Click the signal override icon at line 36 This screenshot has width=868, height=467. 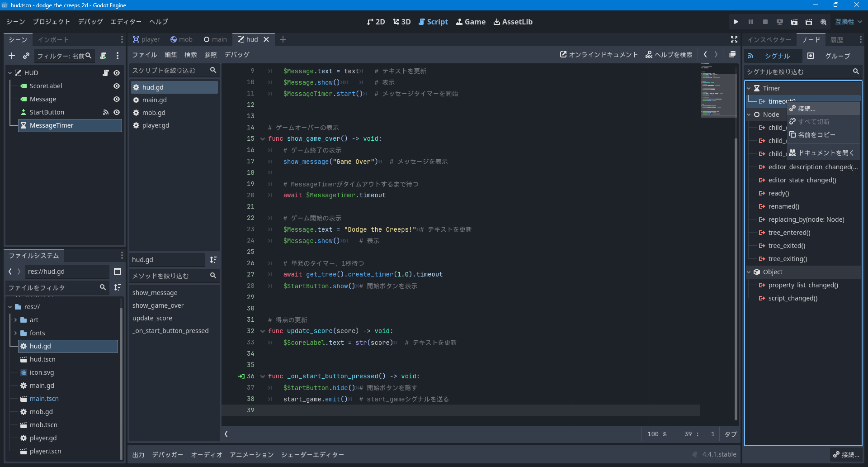[241, 376]
